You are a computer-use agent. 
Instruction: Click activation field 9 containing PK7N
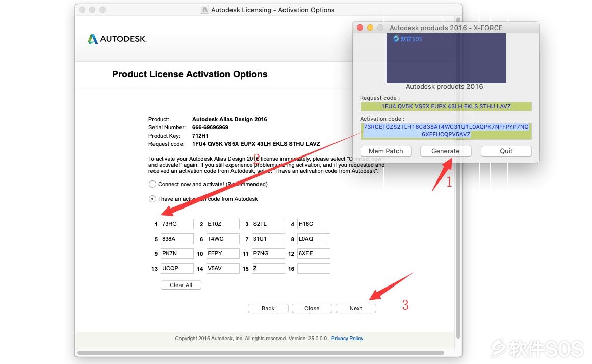177,253
